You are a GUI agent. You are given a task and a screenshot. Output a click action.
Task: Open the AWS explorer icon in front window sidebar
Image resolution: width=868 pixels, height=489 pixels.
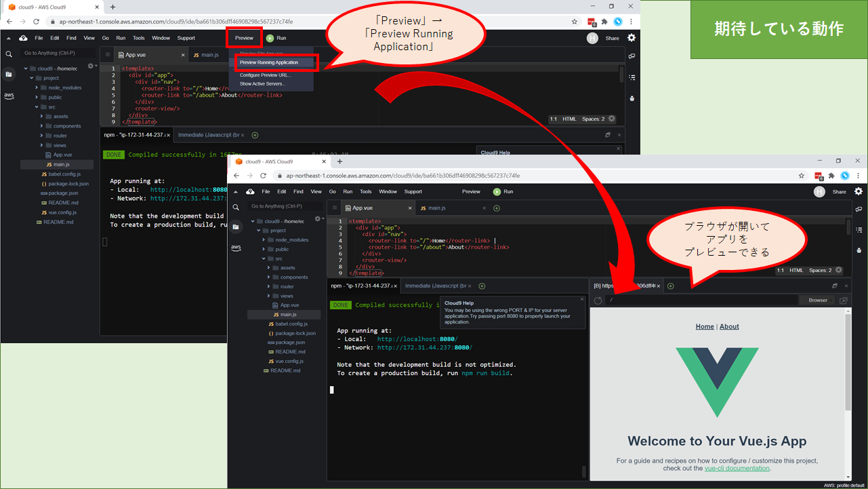(236, 248)
